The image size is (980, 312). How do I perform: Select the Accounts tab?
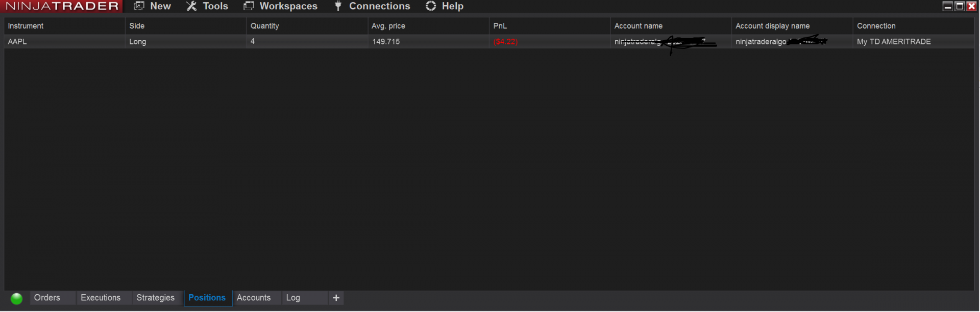(x=254, y=298)
